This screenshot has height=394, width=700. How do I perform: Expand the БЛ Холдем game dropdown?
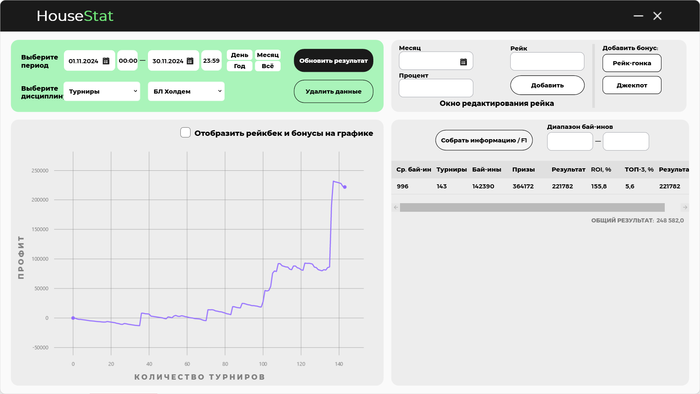186,91
